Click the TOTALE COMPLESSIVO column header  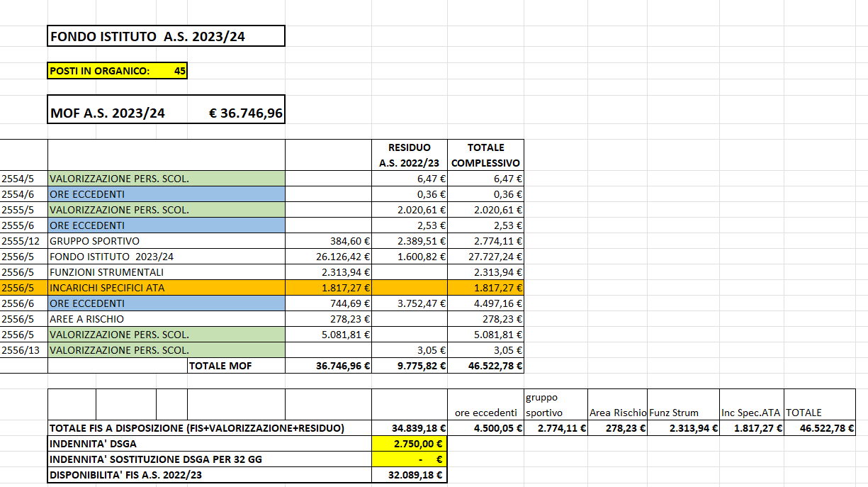point(486,155)
